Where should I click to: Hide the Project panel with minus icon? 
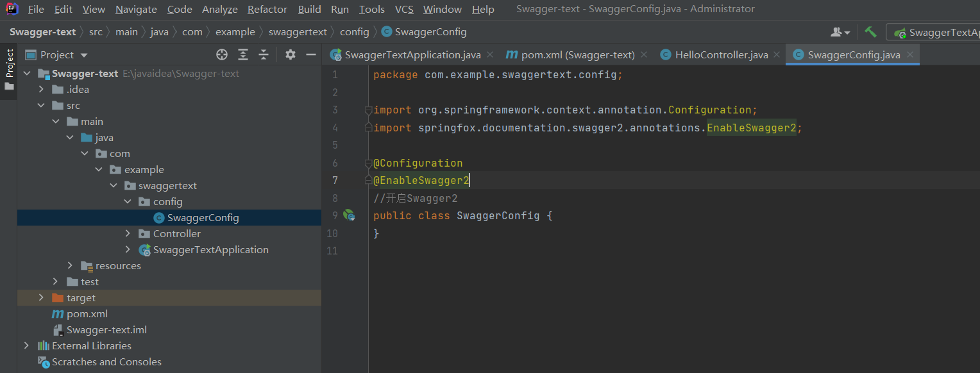pos(311,54)
